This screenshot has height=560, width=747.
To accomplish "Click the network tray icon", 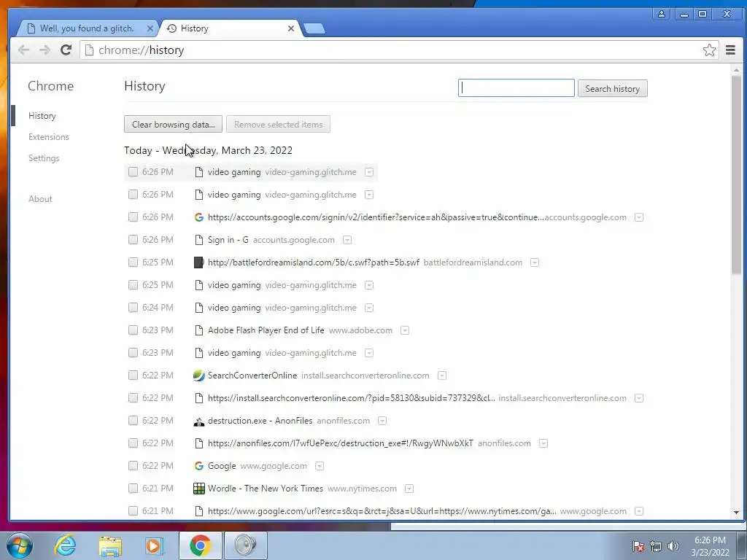I will 656,546.
